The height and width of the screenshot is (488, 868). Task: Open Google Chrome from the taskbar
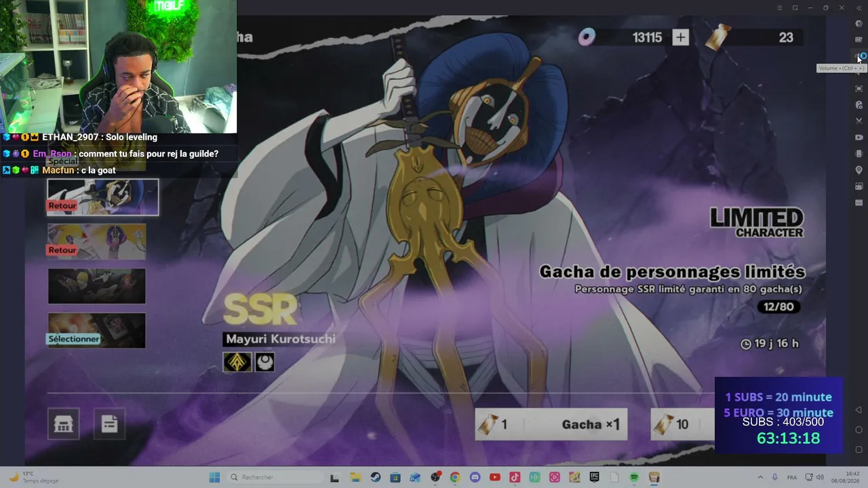455,477
